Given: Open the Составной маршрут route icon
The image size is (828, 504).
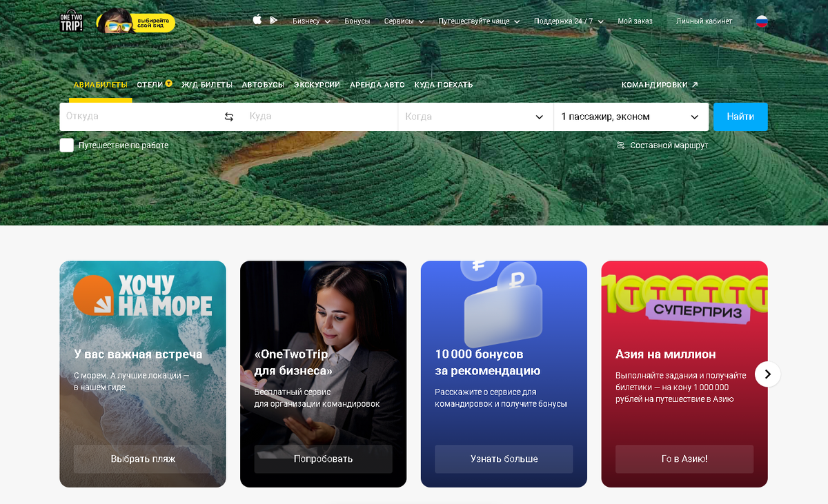Looking at the screenshot, I should 621,145.
